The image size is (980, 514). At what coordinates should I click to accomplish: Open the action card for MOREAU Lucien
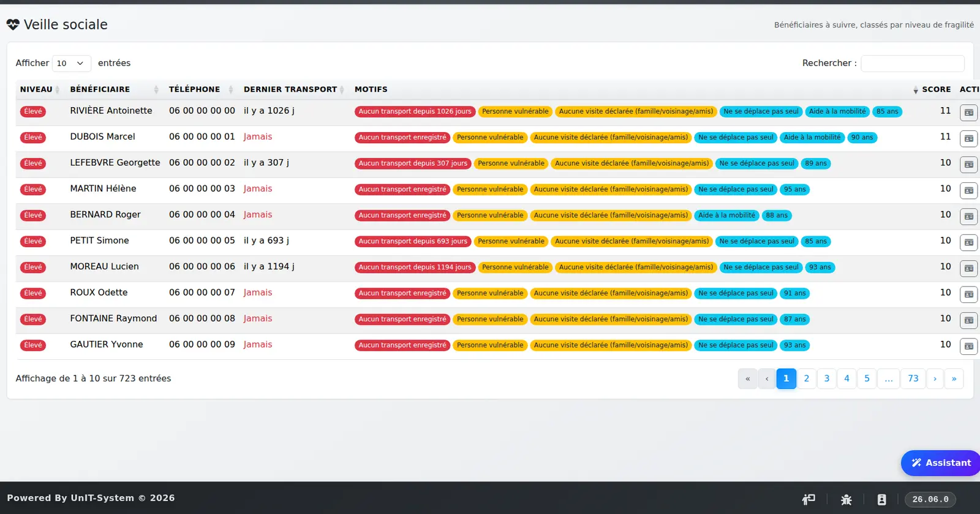[x=968, y=269]
